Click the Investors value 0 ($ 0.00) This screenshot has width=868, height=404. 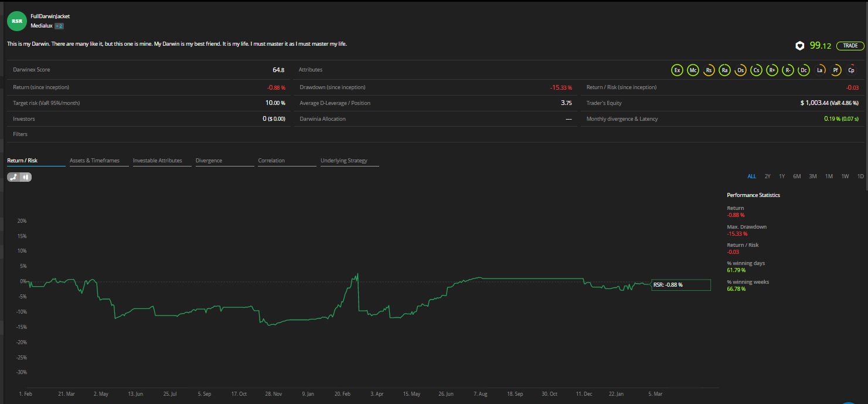coord(274,118)
